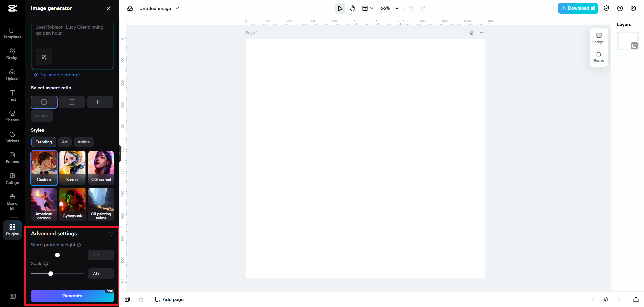Open the Templates panel in sidebar

pyautogui.click(x=12, y=33)
